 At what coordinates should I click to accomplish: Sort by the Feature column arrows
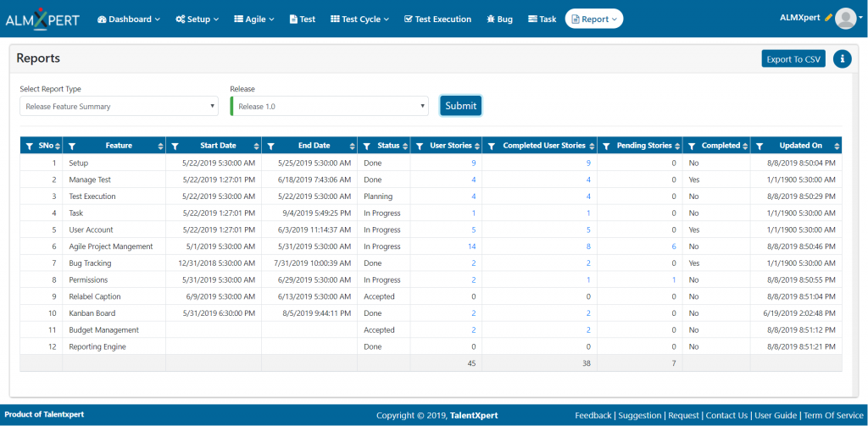click(x=160, y=146)
